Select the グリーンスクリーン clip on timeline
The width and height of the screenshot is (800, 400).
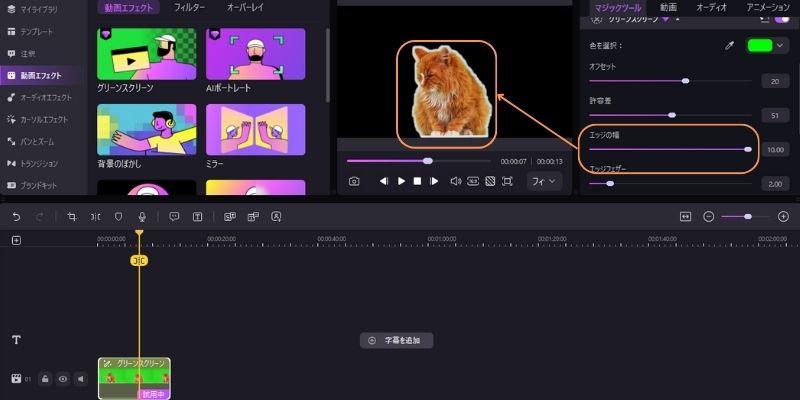134,378
